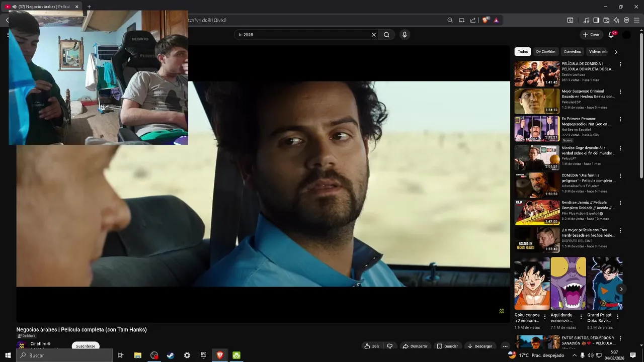Click the main video player frame
The image size is (644, 362).
coord(263,184)
